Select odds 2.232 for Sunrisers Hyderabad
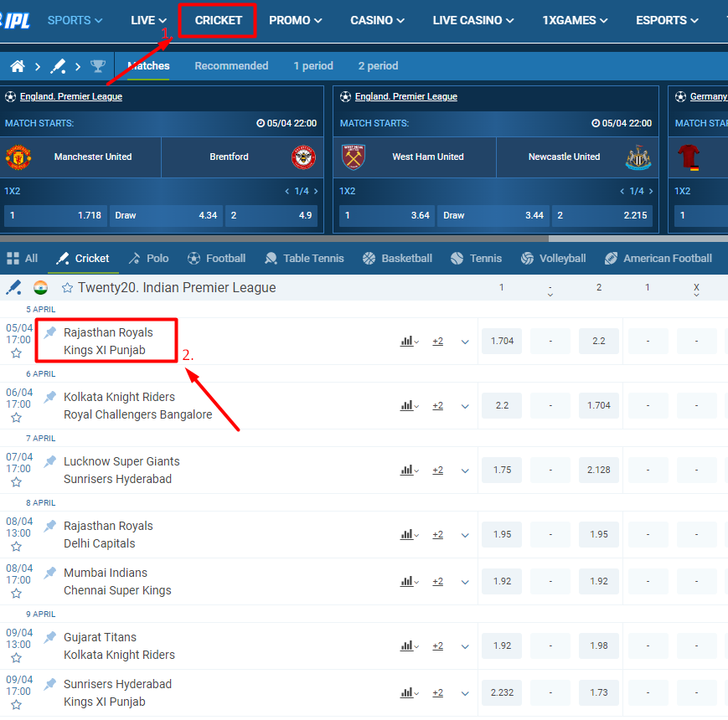This screenshot has height=720, width=728. click(502, 692)
